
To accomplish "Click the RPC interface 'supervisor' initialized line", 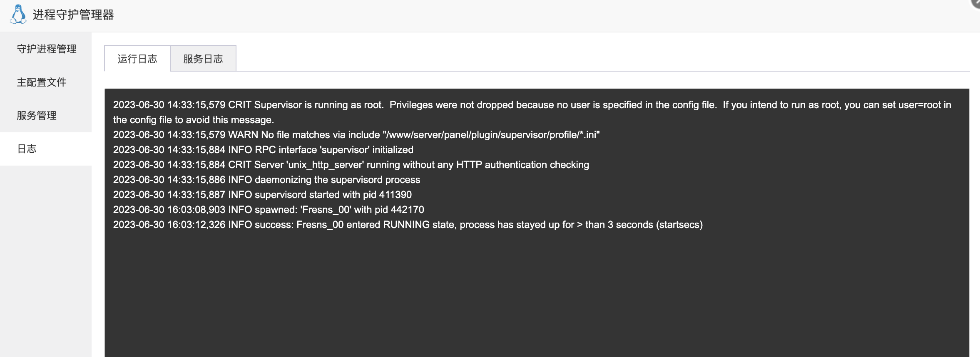I will pyautogui.click(x=263, y=150).
